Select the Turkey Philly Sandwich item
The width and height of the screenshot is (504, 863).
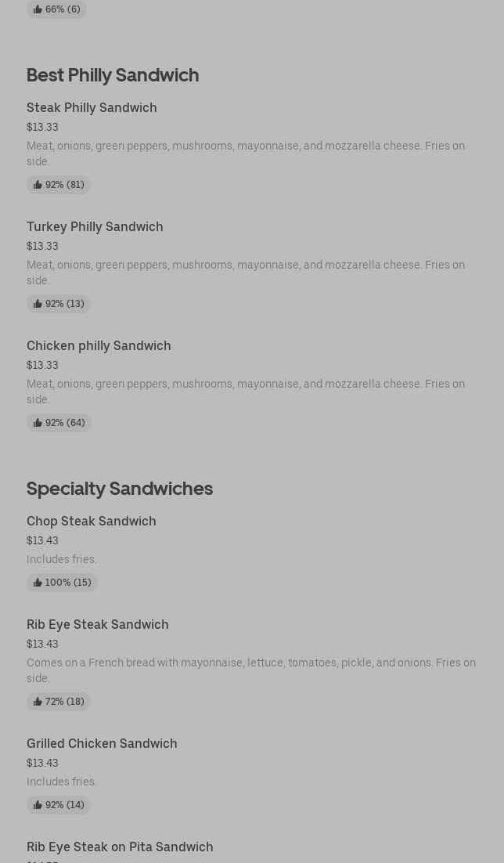coord(95,226)
